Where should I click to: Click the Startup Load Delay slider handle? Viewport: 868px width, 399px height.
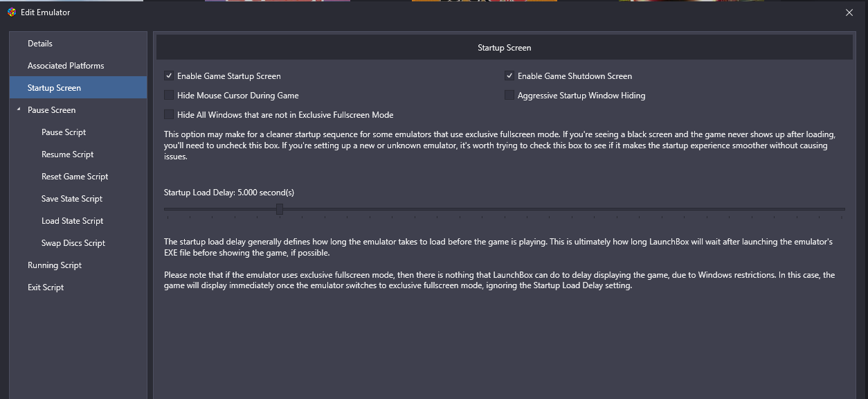pos(280,209)
